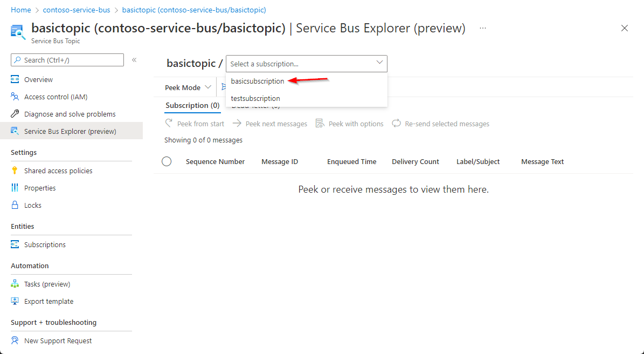This screenshot has height=354, width=644.
Task: Open contoso-service-bus breadcrumb link
Action: (x=77, y=10)
